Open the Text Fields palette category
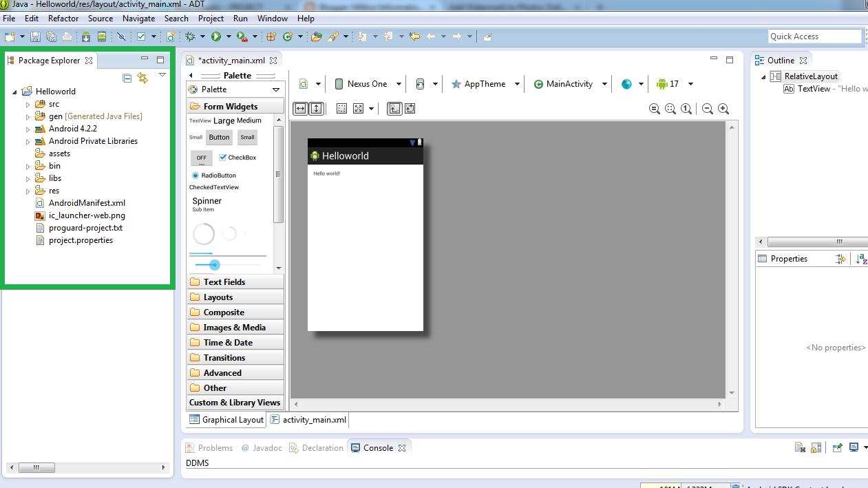This screenshot has height=488, width=868. tap(235, 282)
